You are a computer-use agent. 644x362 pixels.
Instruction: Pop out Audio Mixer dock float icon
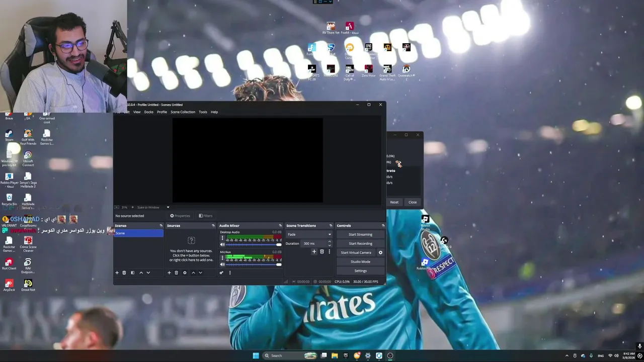pyautogui.click(x=280, y=226)
